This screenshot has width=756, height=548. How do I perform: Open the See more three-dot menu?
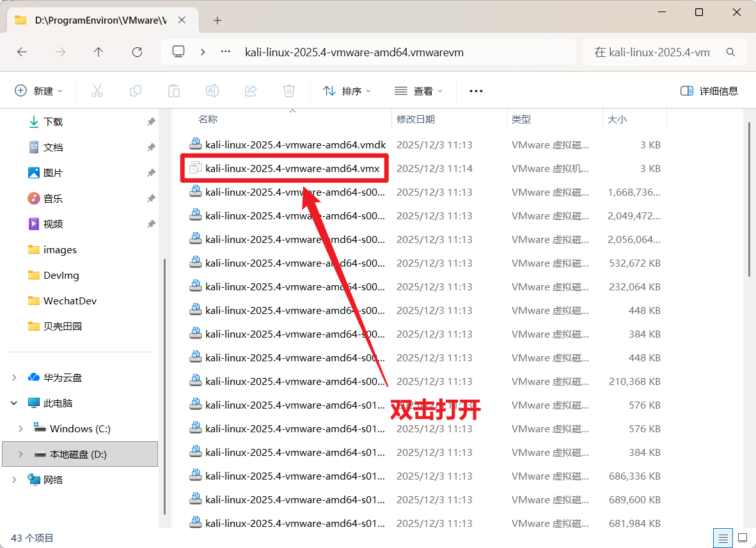pyautogui.click(x=476, y=91)
